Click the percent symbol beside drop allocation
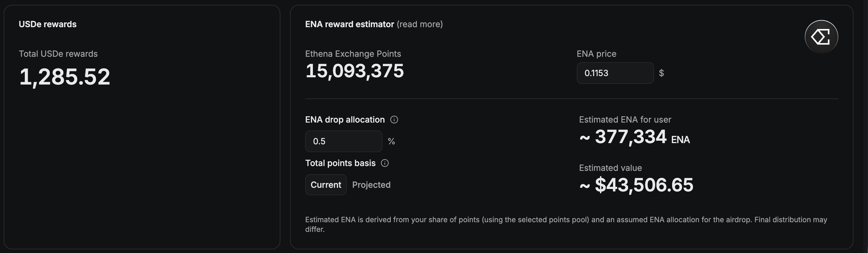 (x=391, y=141)
